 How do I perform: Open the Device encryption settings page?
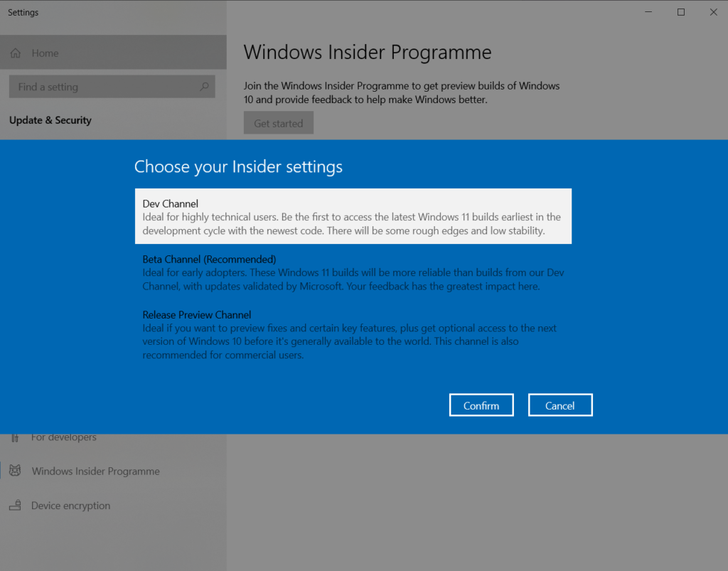pos(70,505)
